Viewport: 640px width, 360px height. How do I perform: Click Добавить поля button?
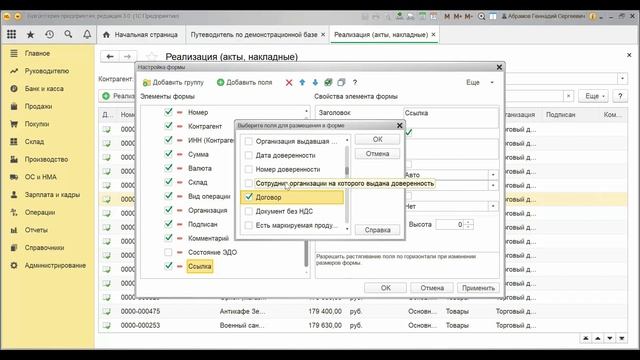244,82
